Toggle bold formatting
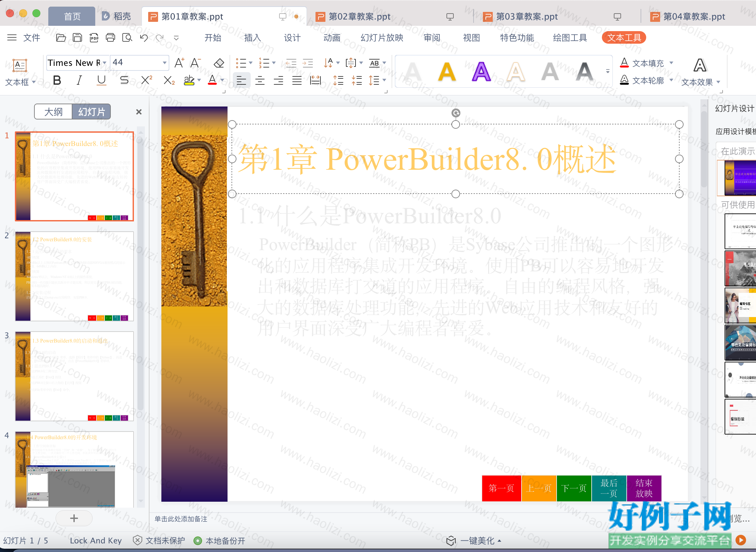Viewport: 756px width, 552px height. coord(57,80)
